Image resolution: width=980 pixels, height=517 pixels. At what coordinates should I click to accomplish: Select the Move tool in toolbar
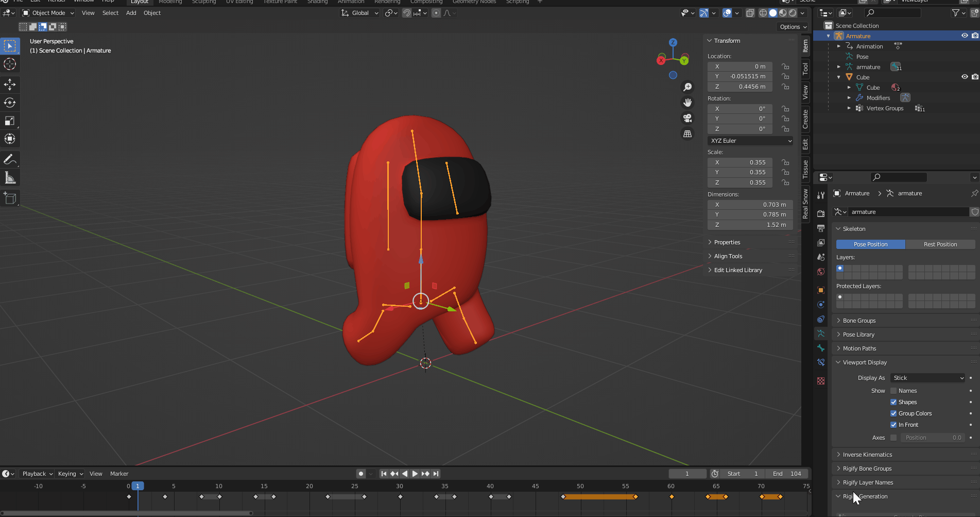10,85
